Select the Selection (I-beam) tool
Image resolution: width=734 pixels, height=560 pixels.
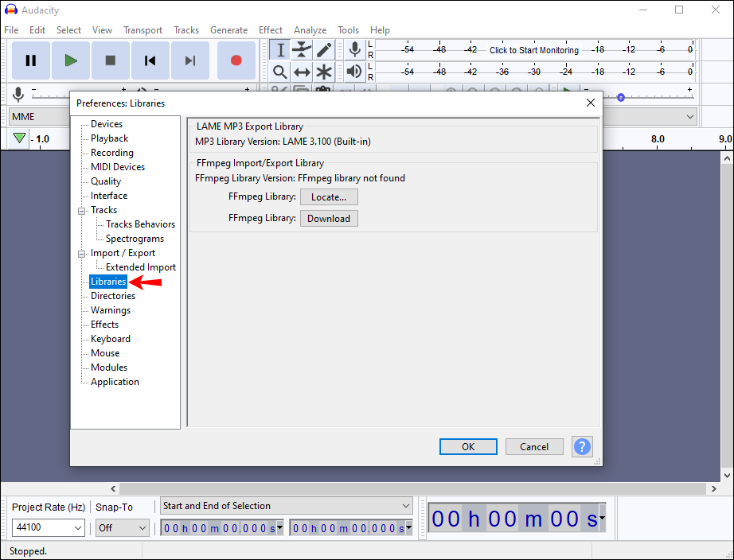click(x=280, y=49)
